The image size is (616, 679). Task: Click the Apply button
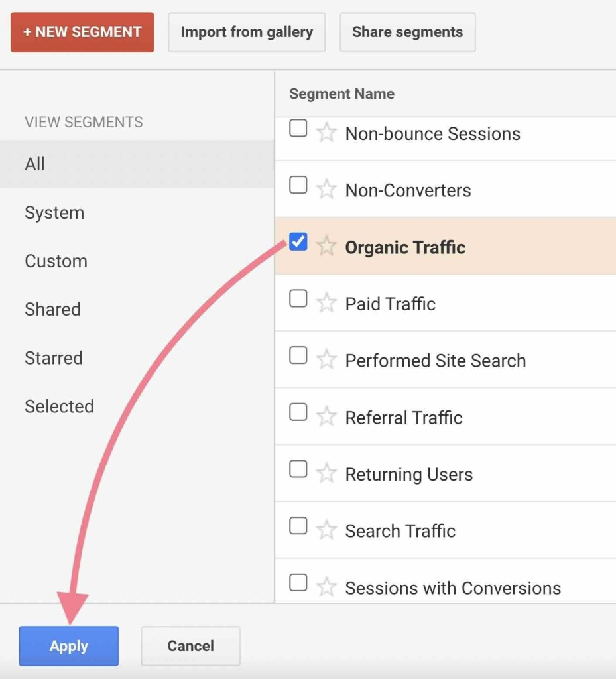69,646
